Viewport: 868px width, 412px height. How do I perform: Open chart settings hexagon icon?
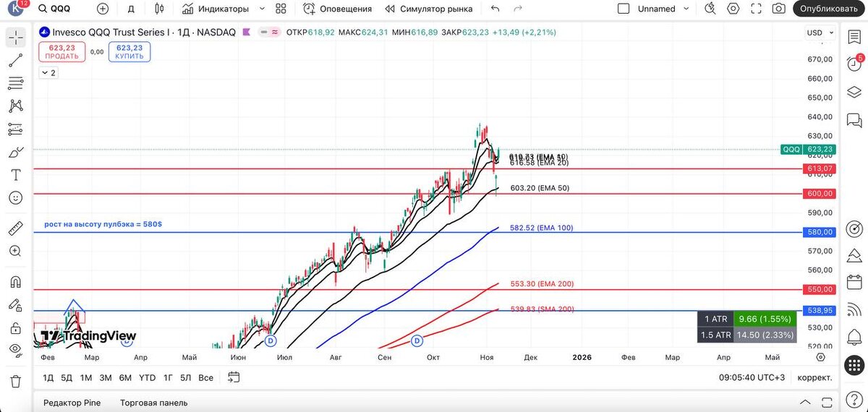click(733, 9)
